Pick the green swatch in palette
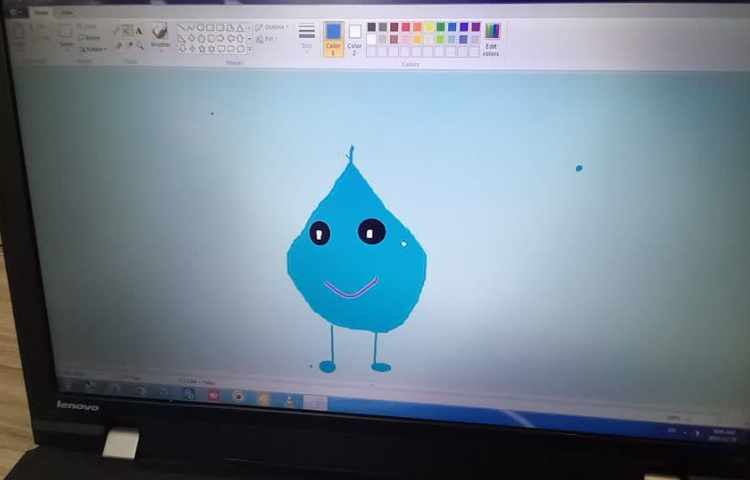 [x=440, y=27]
